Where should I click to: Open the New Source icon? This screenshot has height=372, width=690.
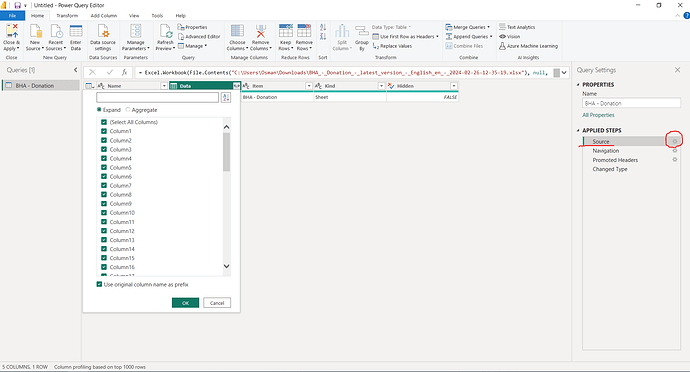coord(35,31)
